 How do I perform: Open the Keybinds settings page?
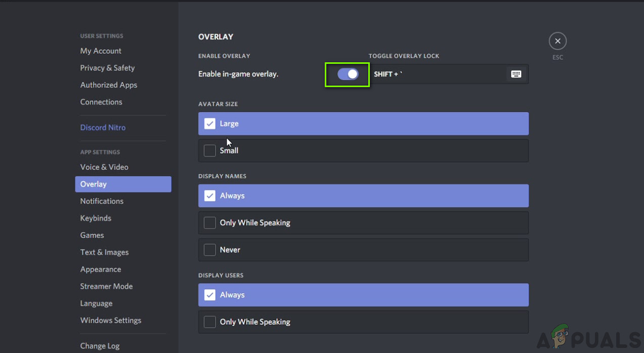point(96,218)
